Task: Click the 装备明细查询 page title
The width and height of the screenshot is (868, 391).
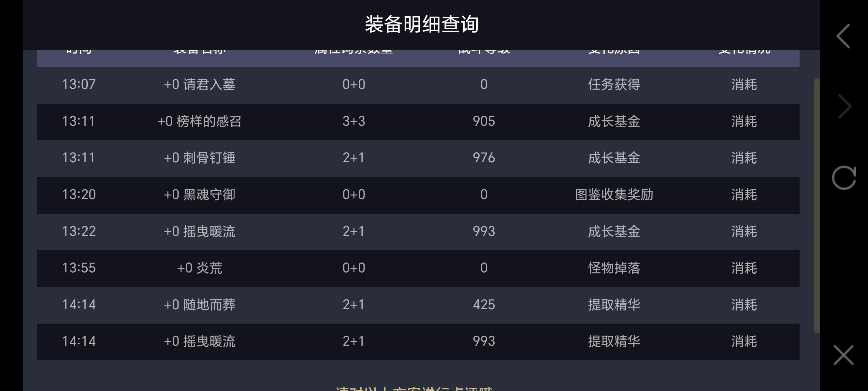Action: coord(422,24)
